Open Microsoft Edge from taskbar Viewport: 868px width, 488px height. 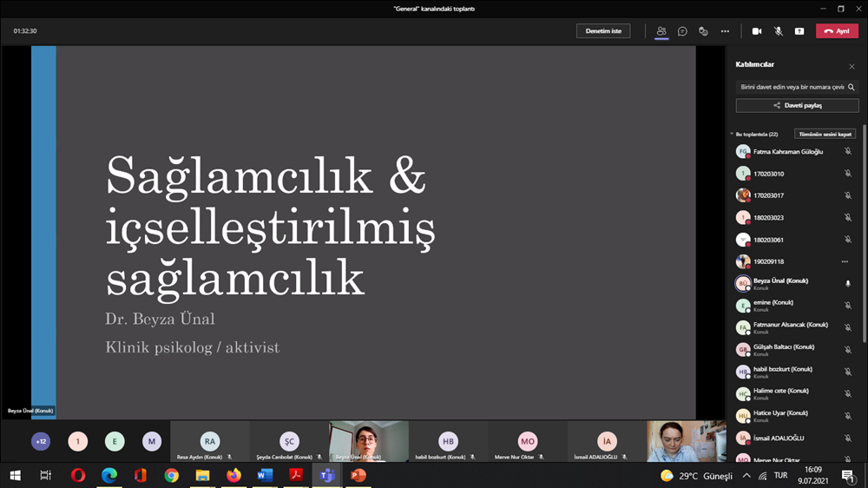click(x=109, y=475)
